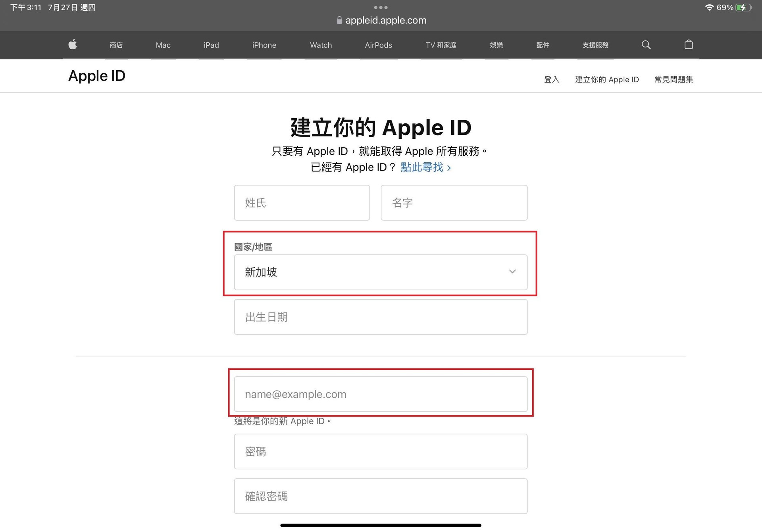Open the 常見問題集 link
Image resolution: width=762 pixels, height=532 pixels.
pyautogui.click(x=673, y=80)
